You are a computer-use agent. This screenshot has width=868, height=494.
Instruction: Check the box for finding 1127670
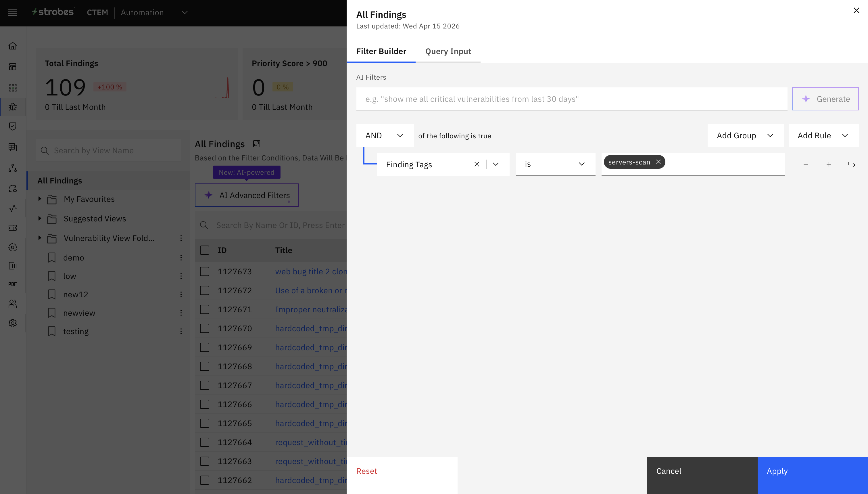coord(204,328)
